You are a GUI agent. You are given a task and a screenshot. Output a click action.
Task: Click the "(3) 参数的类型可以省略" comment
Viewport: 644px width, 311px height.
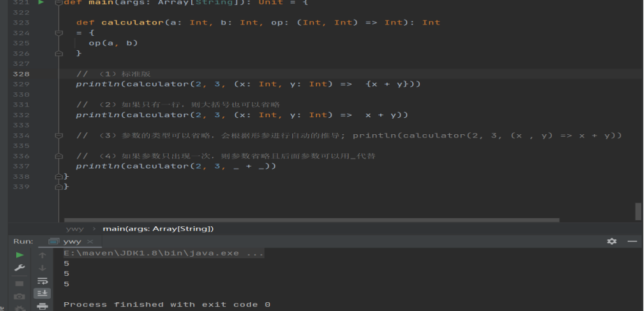349,136
